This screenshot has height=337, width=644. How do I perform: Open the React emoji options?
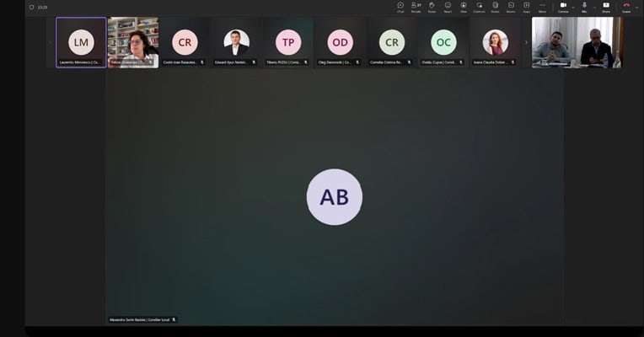pyautogui.click(x=448, y=7)
